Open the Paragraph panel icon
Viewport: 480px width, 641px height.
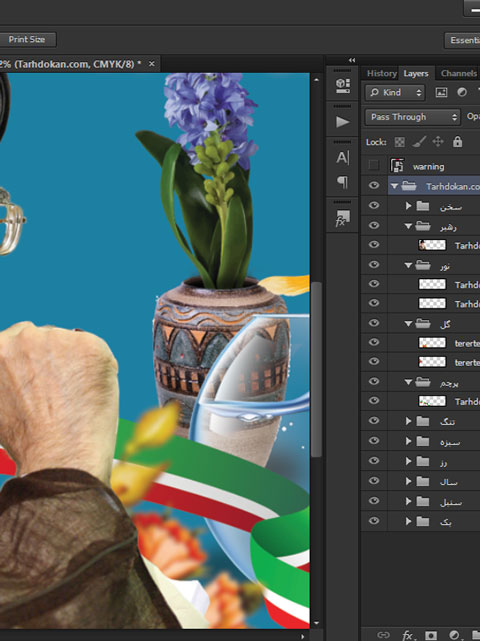coord(342,182)
